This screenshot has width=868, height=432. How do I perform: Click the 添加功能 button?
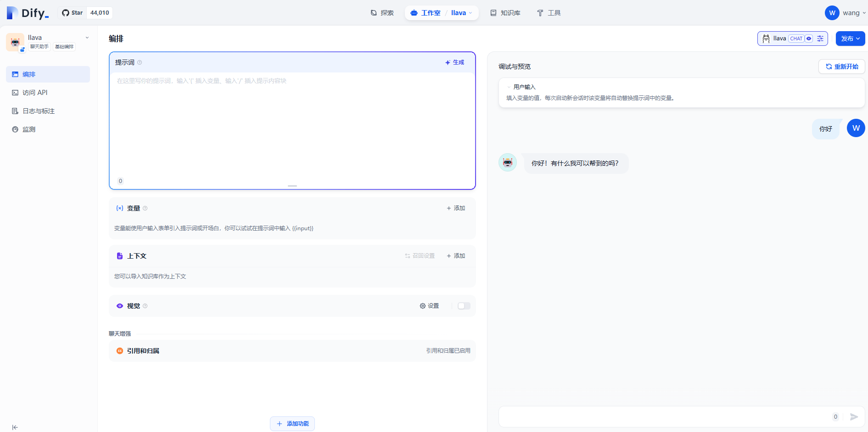click(292, 424)
